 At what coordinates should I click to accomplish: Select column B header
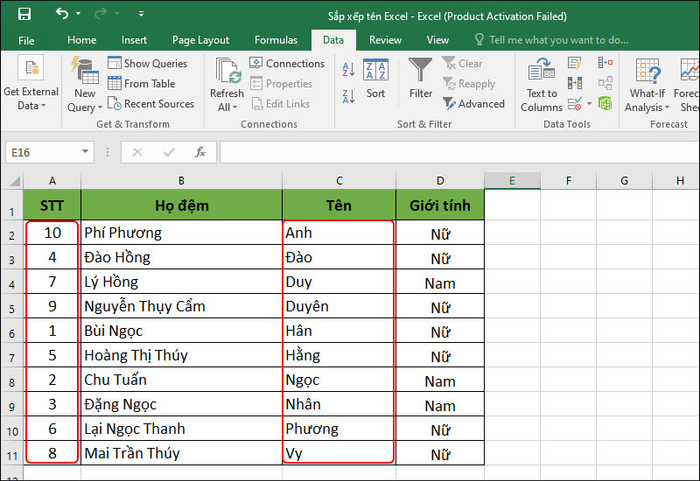(182, 181)
